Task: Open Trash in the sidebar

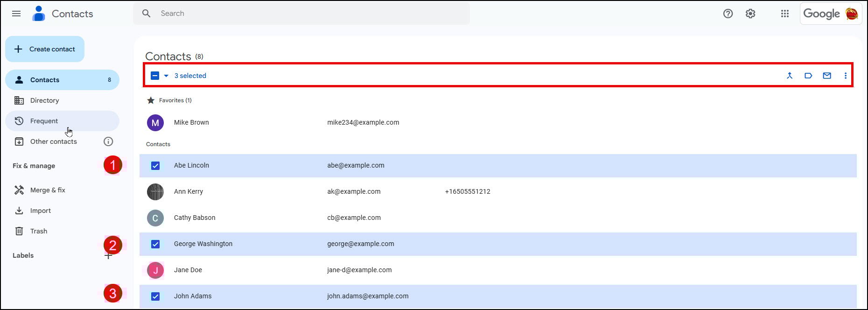Action: [38, 231]
